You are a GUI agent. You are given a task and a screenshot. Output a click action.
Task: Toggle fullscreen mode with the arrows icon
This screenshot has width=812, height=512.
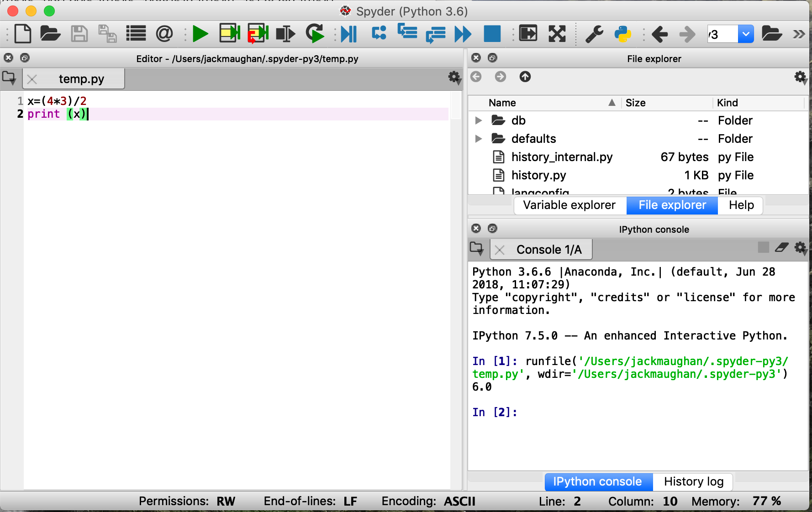coord(557,33)
